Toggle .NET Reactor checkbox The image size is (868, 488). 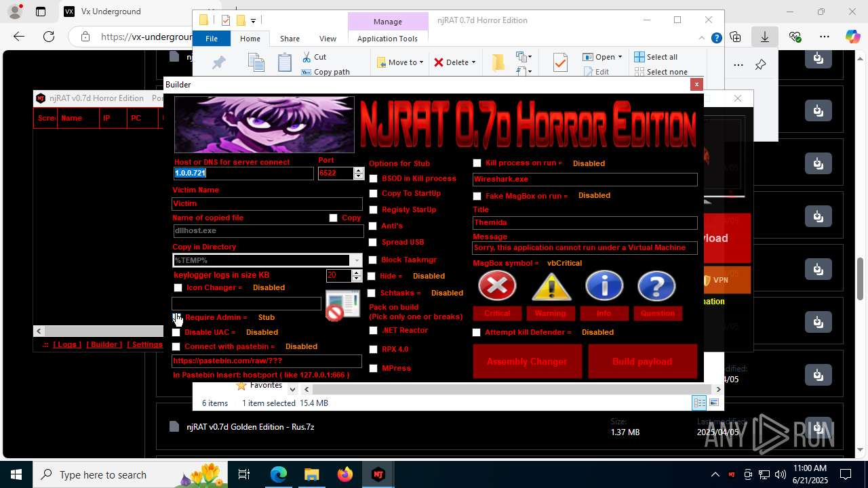[373, 331]
